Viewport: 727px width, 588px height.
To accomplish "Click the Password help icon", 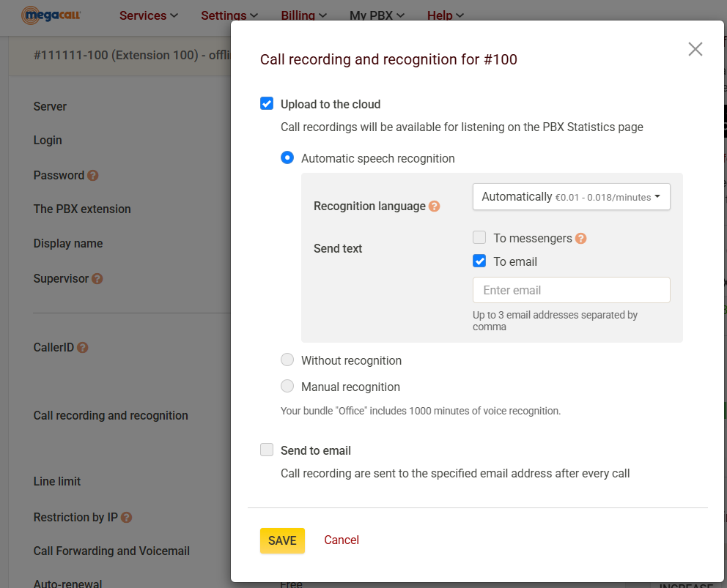I will [x=93, y=176].
